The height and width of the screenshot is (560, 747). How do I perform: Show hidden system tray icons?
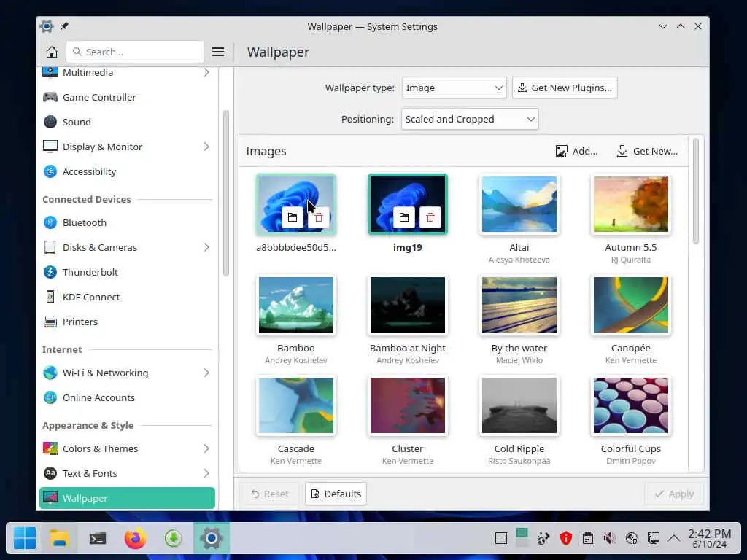pyautogui.click(x=673, y=539)
